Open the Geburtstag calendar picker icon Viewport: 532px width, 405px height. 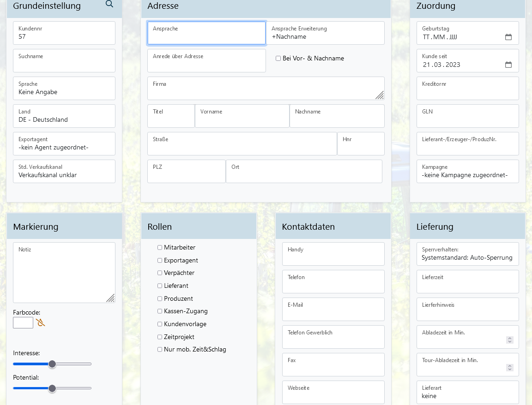coord(508,37)
